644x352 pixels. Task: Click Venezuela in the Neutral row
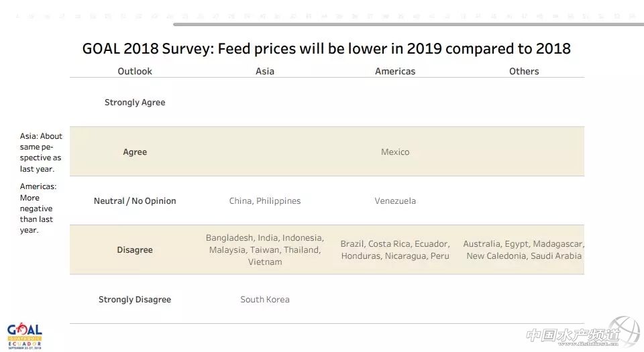(395, 201)
